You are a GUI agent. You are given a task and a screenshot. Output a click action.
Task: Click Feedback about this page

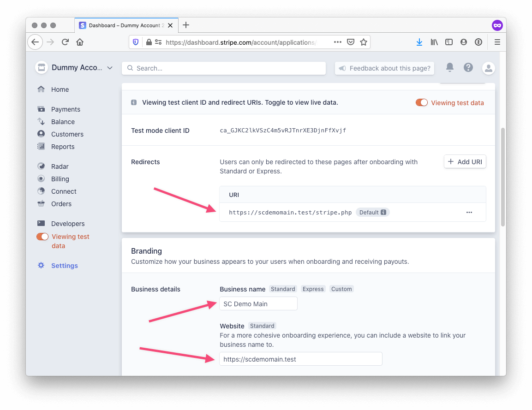pyautogui.click(x=384, y=68)
